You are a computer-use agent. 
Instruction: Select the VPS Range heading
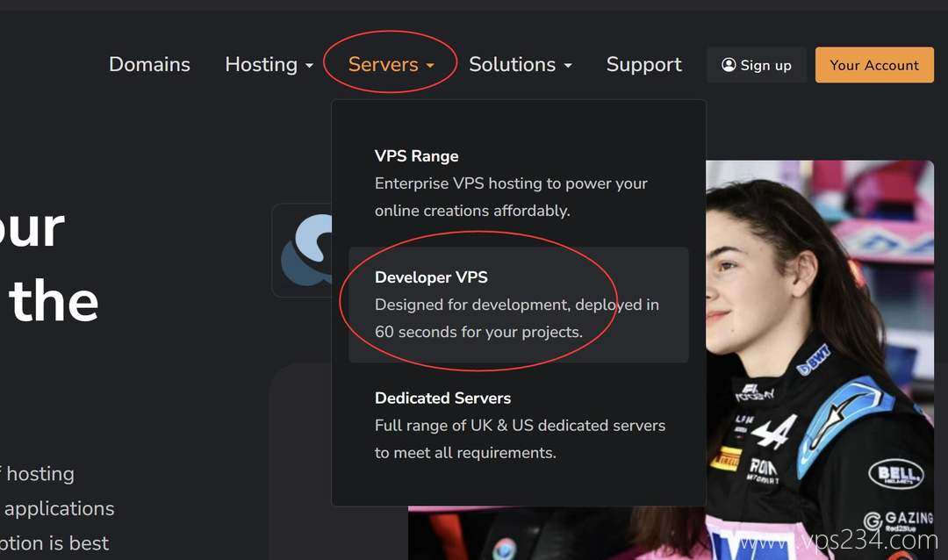[416, 156]
